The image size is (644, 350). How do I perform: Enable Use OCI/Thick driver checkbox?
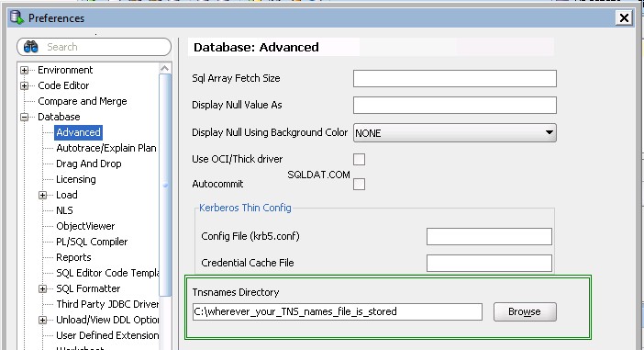pyautogui.click(x=359, y=159)
